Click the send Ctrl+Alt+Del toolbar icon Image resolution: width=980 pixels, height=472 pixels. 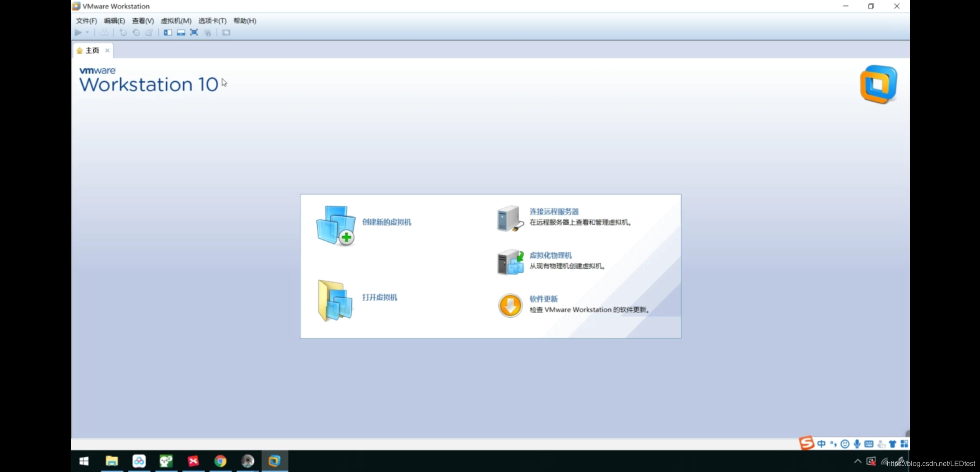(104, 32)
